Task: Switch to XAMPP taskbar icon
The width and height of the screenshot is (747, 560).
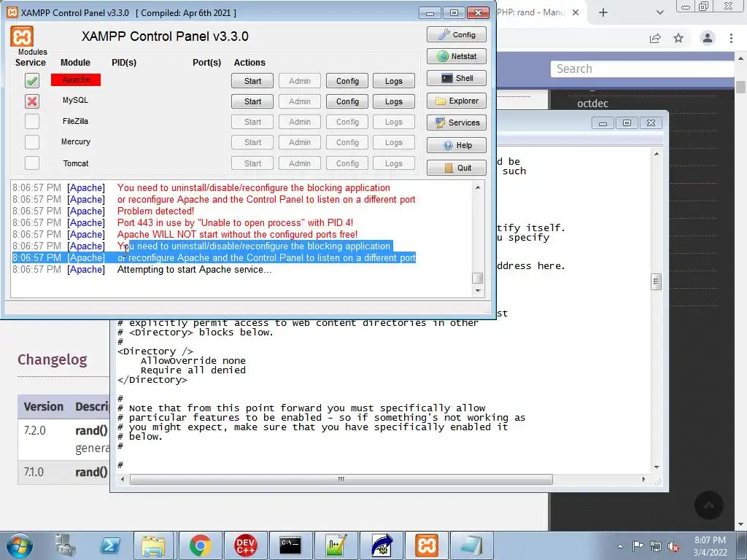Action: pos(426,545)
